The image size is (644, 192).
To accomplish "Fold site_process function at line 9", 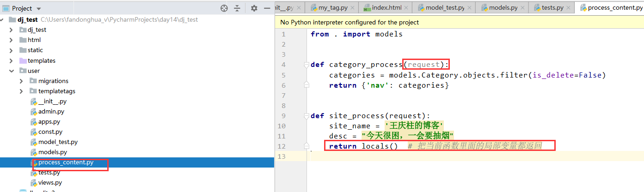I will 306,116.
